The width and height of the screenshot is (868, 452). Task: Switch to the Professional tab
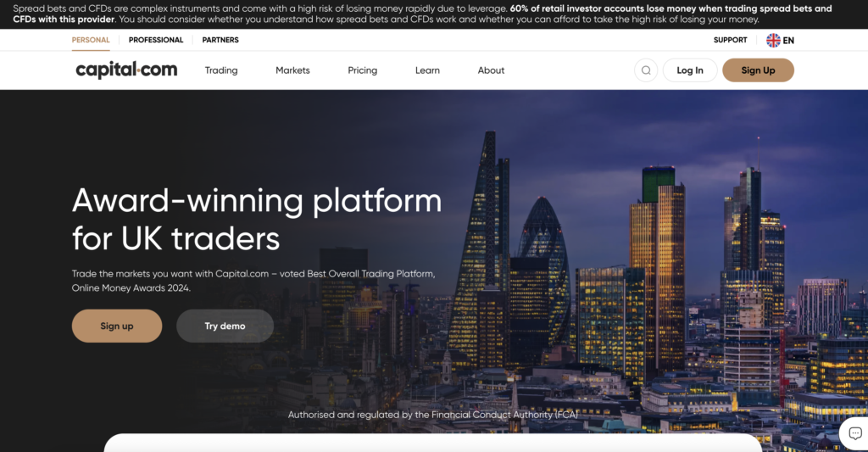click(x=156, y=40)
